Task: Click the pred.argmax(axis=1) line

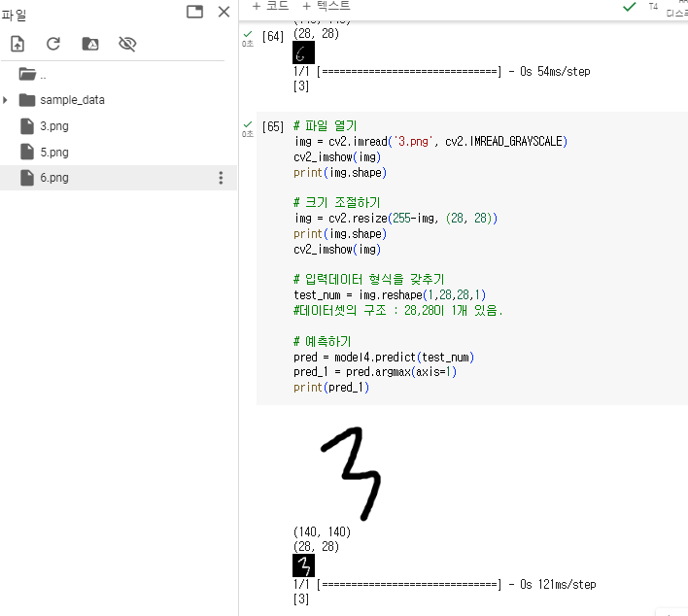Action: 375,372
